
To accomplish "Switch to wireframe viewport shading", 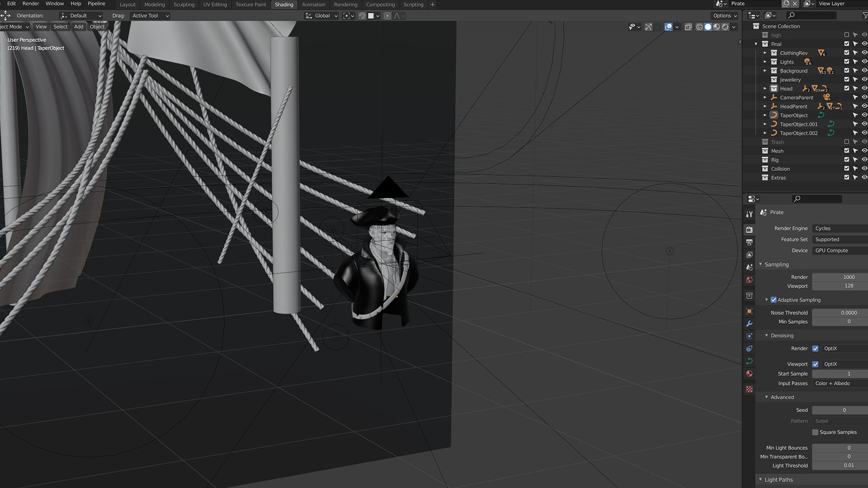I will click(x=699, y=27).
